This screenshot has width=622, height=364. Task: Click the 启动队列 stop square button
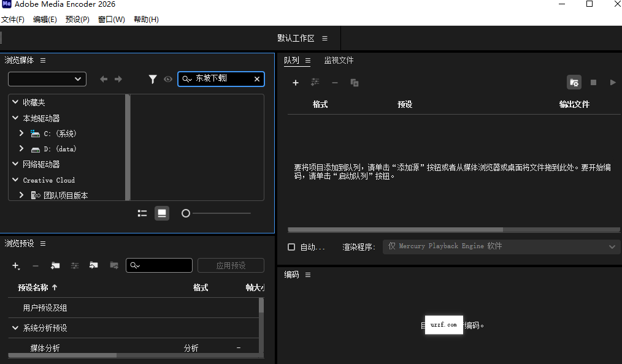coord(593,82)
